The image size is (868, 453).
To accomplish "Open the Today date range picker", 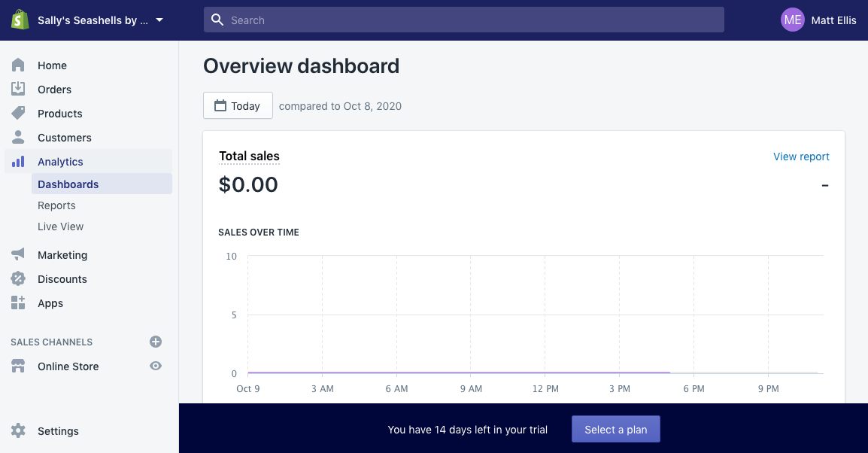I will pyautogui.click(x=238, y=105).
